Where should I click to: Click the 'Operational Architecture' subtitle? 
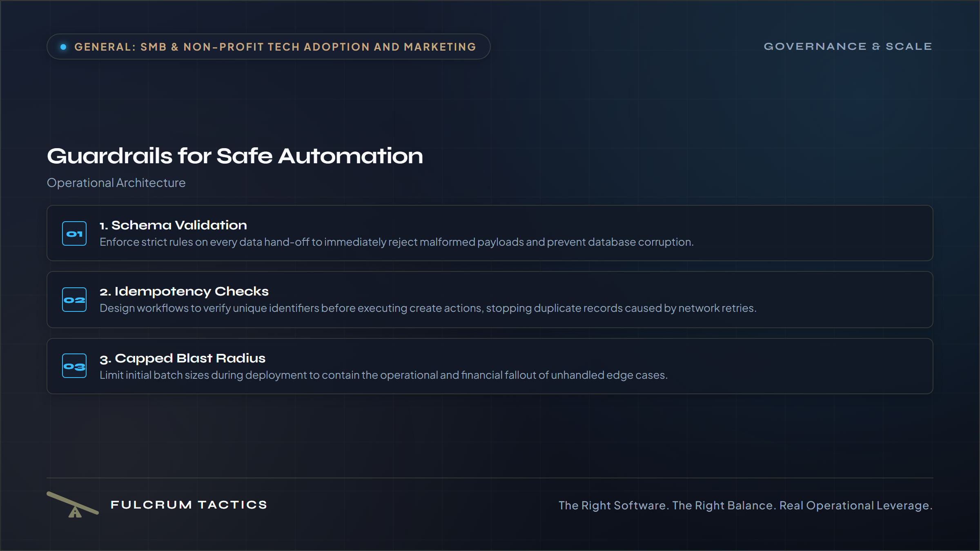click(x=116, y=183)
